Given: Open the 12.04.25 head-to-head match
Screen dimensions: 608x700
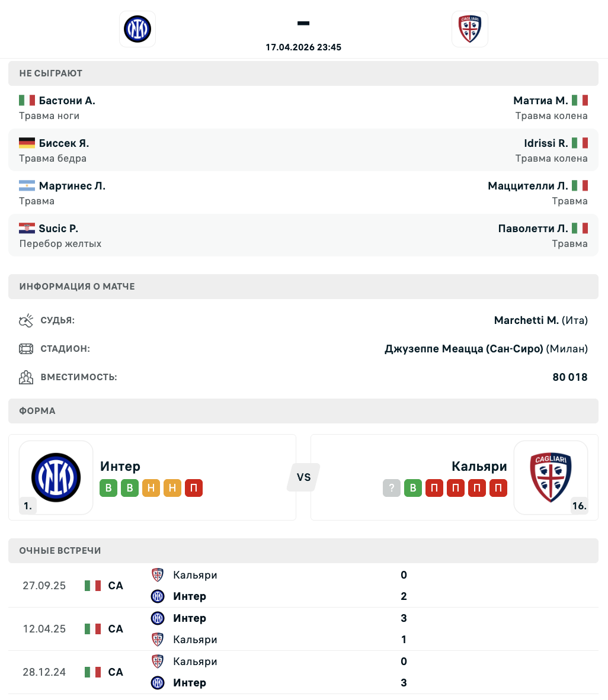Looking at the screenshot, I should pos(303,629).
